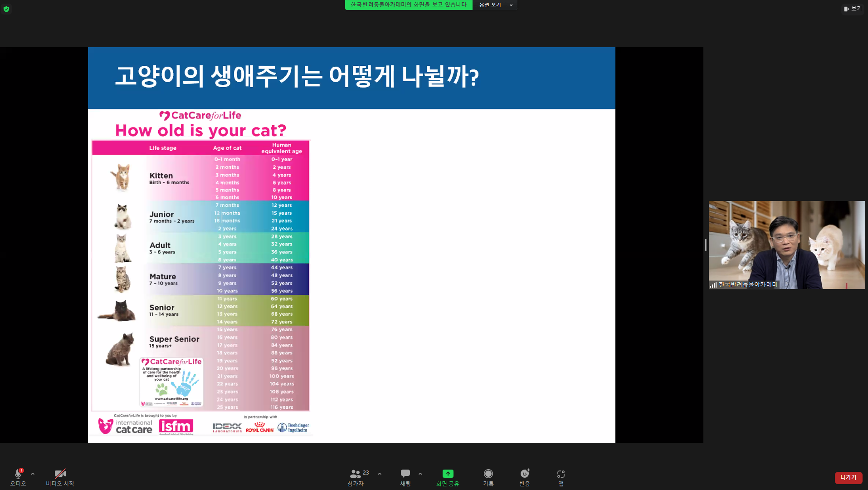Click the international cat care logo

126,426
